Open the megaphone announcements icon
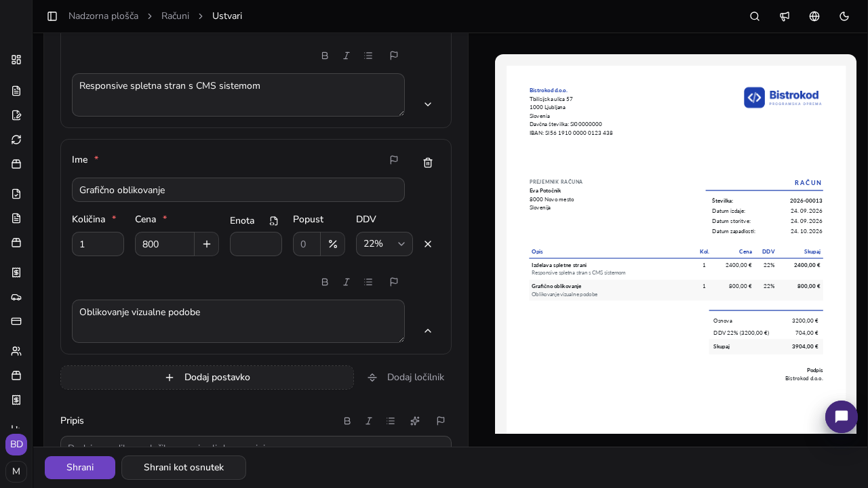The image size is (868, 488). click(x=785, y=16)
